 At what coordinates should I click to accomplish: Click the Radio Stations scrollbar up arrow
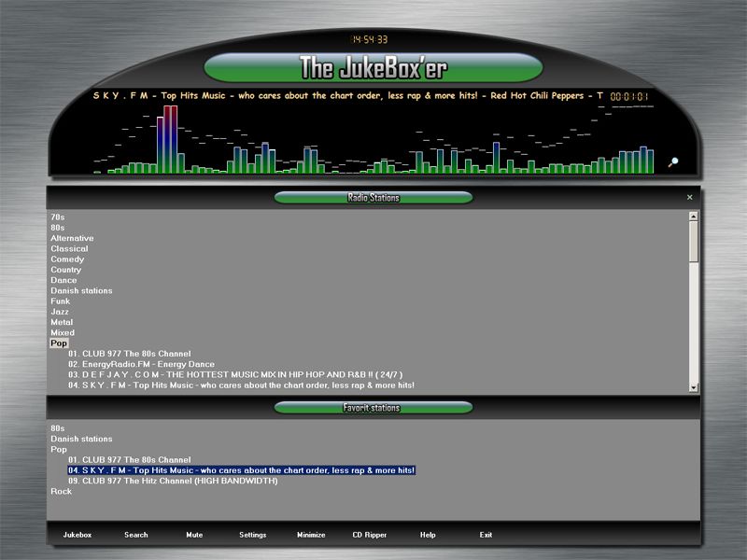pyautogui.click(x=694, y=217)
